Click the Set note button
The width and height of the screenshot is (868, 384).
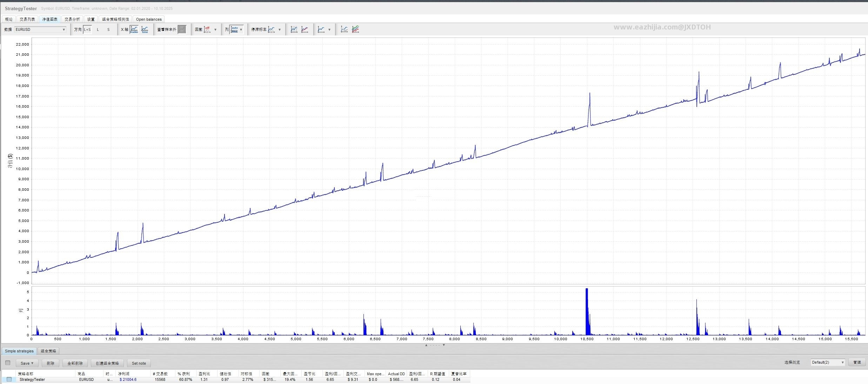tap(139, 363)
